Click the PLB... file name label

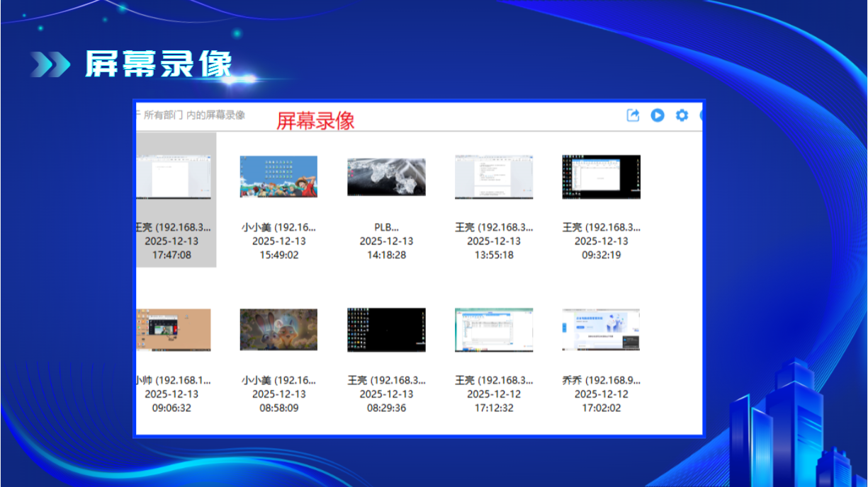tap(386, 227)
